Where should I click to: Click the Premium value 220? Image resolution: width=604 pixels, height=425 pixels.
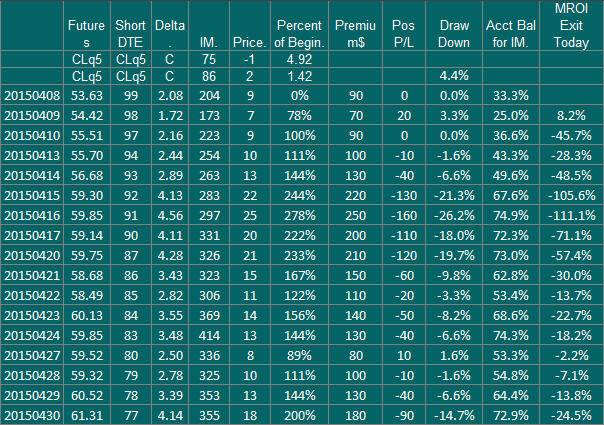coord(356,195)
